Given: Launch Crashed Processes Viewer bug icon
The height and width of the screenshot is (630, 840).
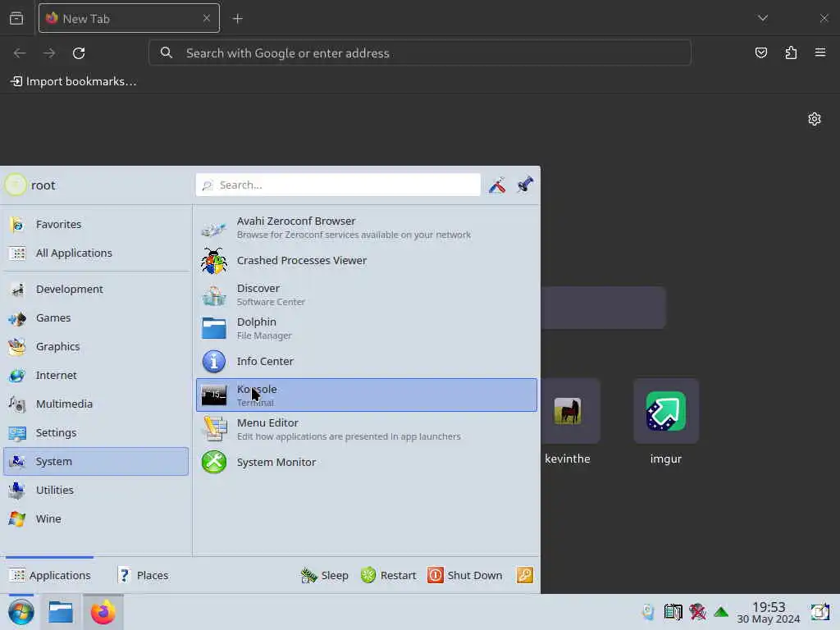Looking at the screenshot, I should point(214,260).
